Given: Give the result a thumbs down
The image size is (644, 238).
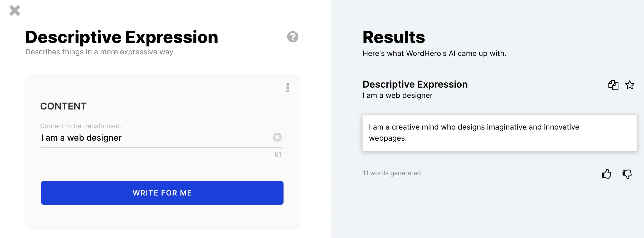Looking at the screenshot, I should tap(627, 174).
